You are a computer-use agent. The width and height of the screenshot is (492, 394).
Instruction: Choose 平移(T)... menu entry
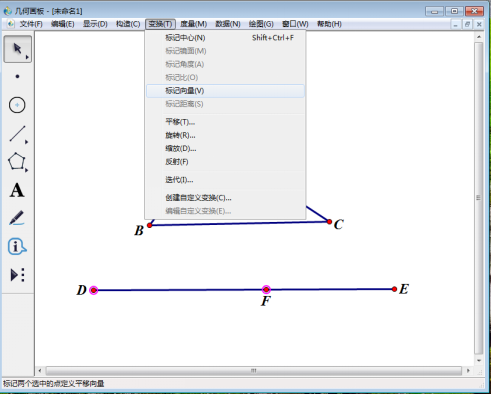point(225,122)
